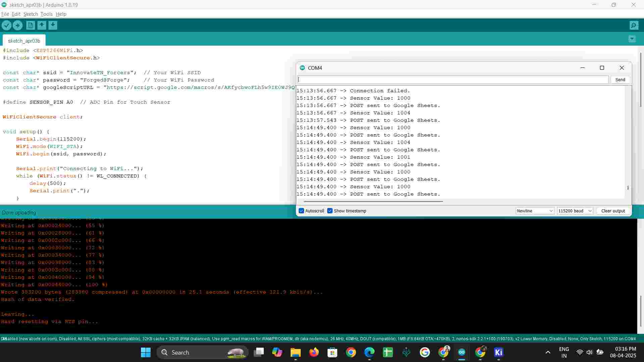Open the 115200 baud rate dropdown

pos(575,211)
